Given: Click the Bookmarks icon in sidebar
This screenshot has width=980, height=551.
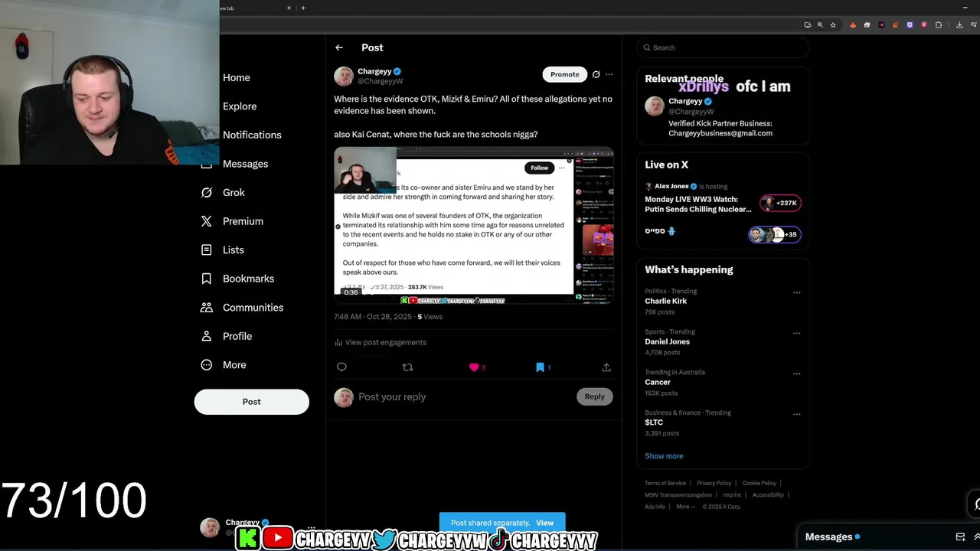Looking at the screenshot, I should 207,279.
